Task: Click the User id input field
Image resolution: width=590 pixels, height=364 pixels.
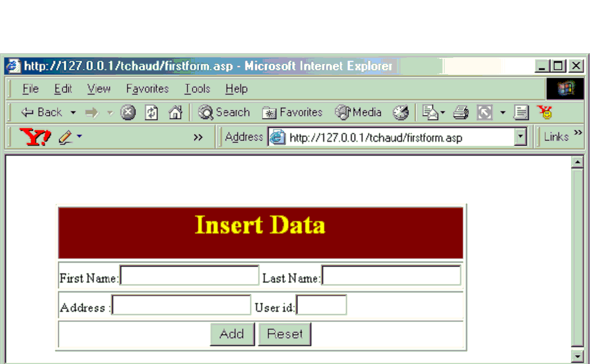Action: [x=321, y=305]
